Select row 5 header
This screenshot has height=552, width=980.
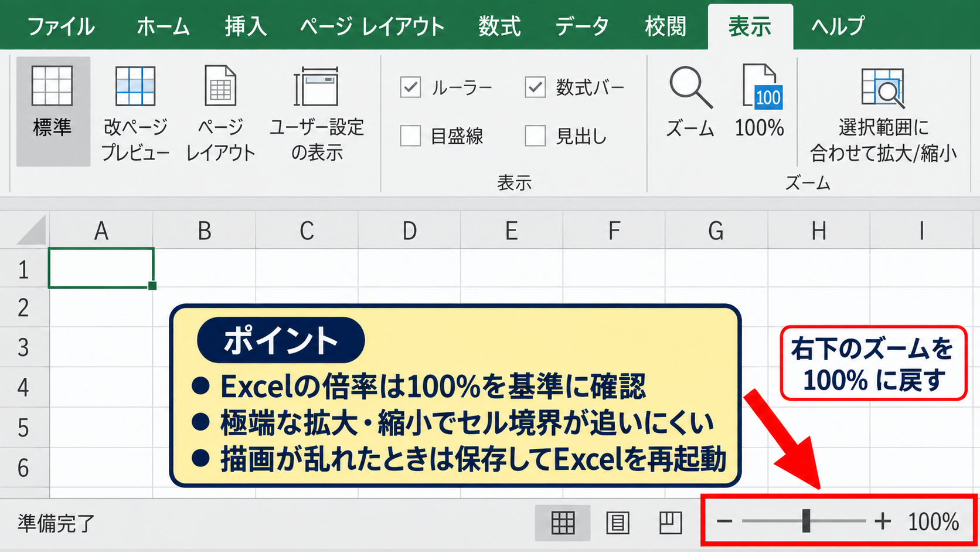[23, 428]
